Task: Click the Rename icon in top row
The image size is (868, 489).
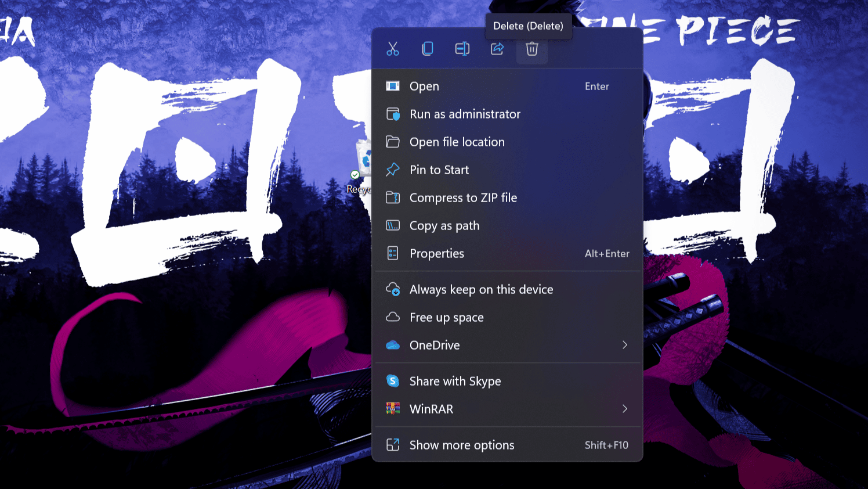Action: [x=462, y=49]
